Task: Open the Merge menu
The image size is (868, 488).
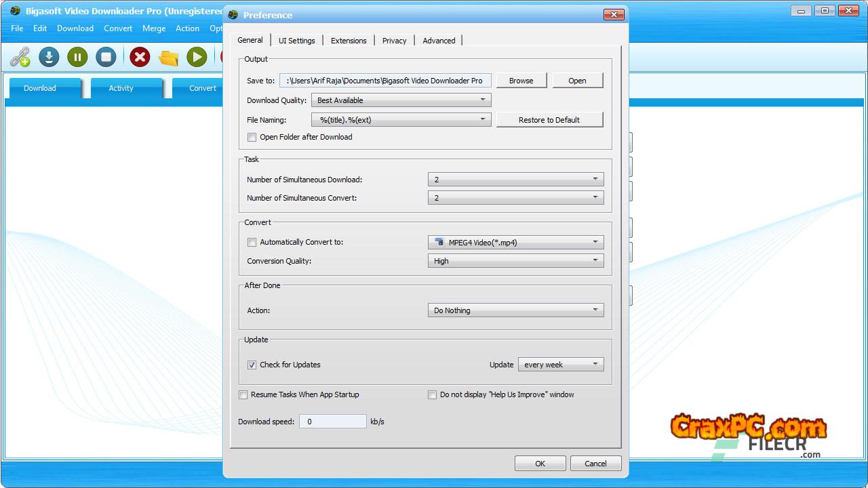Action: point(154,28)
